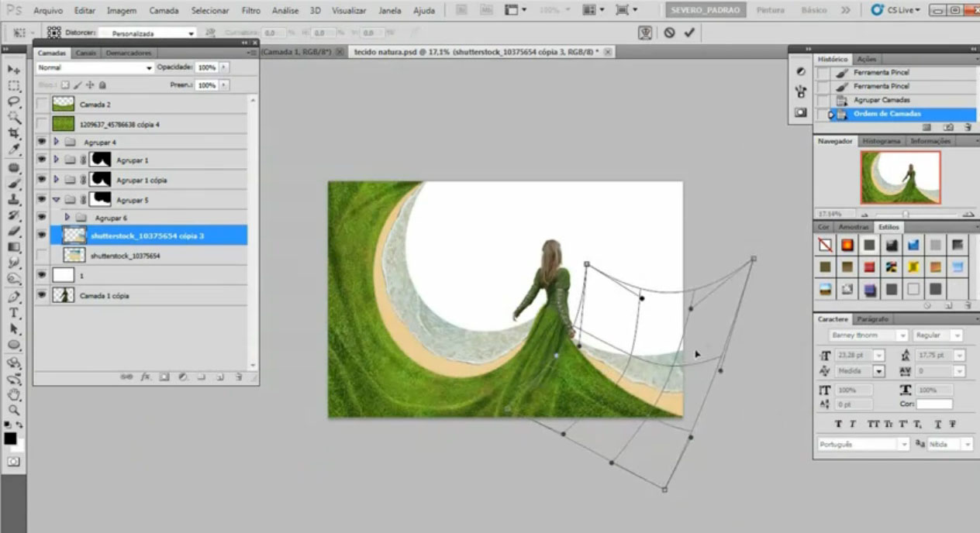Delete layer with trash icon in Layers panel

pyautogui.click(x=238, y=377)
